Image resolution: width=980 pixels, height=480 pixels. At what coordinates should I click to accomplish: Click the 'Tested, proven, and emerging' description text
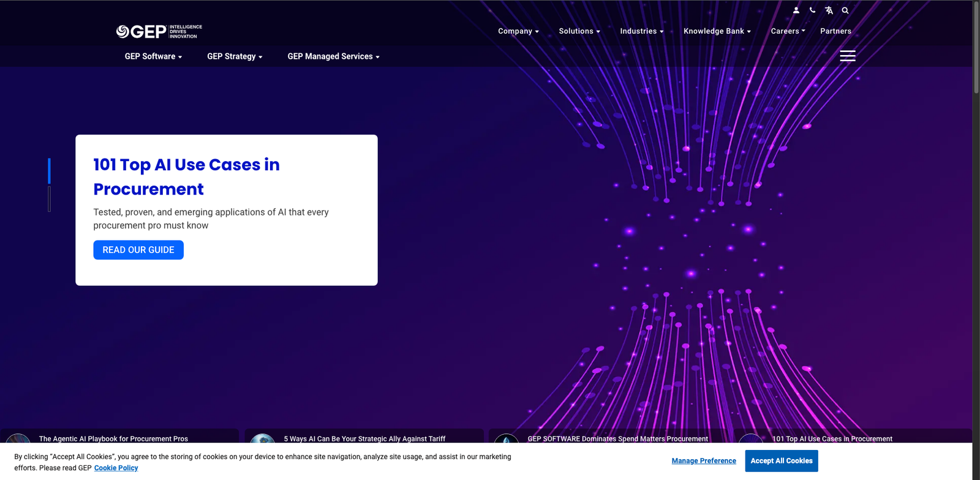[x=211, y=219]
